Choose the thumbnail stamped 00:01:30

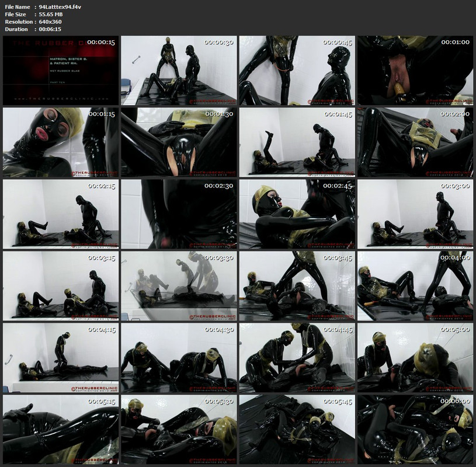coord(179,142)
